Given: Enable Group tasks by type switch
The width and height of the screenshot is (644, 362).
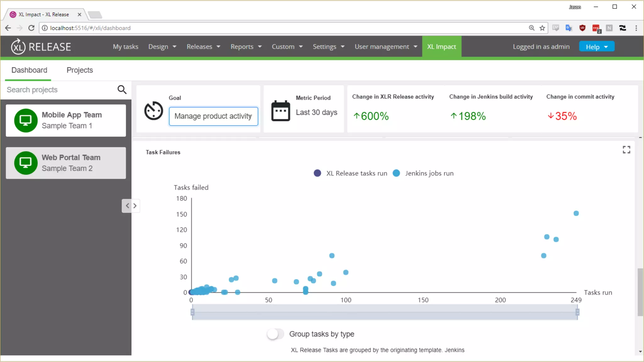Looking at the screenshot, I should pyautogui.click(x=275, y=334).
